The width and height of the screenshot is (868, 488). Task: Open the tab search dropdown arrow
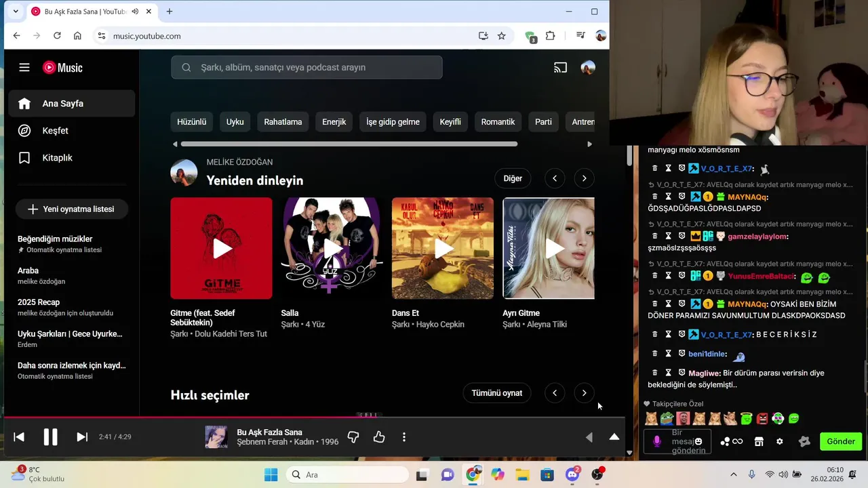tap(16, 12)
